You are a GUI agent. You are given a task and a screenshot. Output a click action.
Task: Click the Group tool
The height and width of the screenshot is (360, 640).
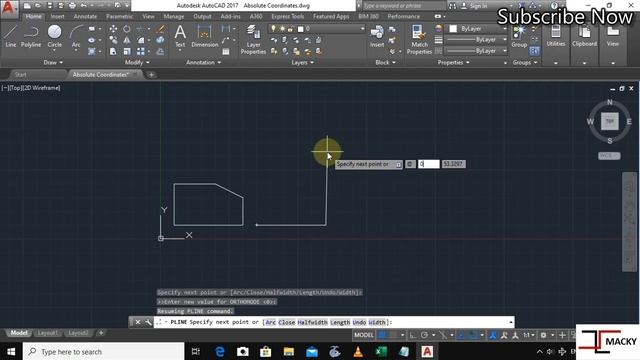(x=519, y=37)
